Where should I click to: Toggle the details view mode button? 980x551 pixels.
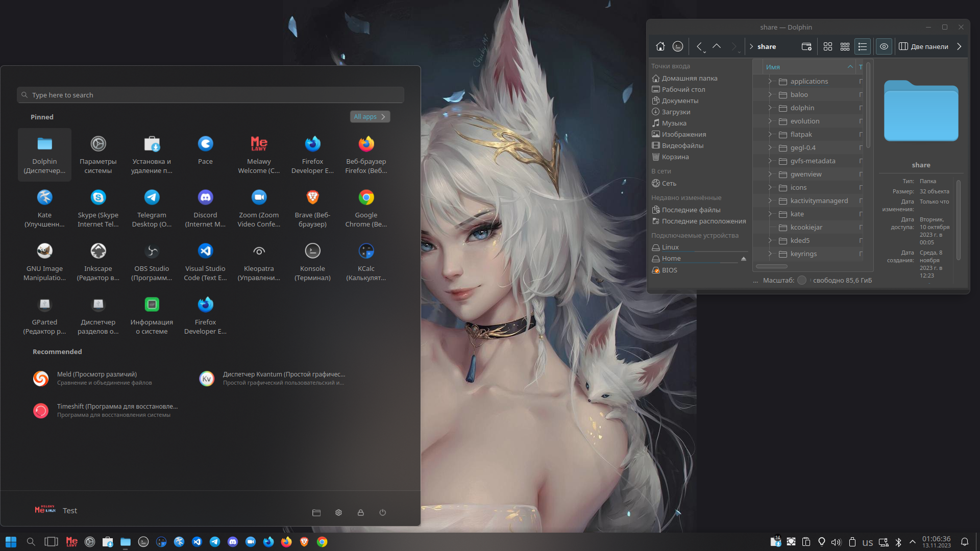point(863,46)
